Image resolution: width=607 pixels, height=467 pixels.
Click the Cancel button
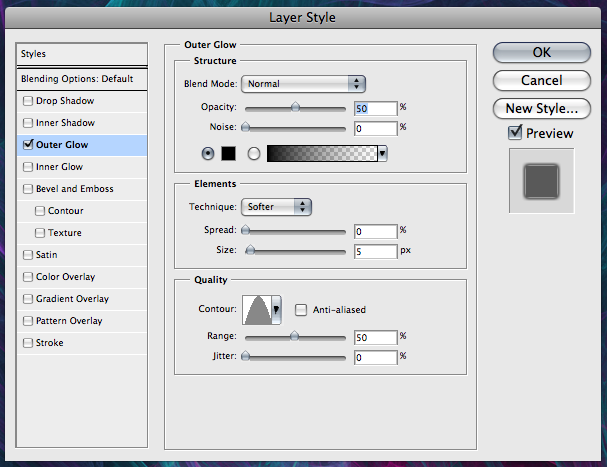pyautogui.click(x=542, y=81)
